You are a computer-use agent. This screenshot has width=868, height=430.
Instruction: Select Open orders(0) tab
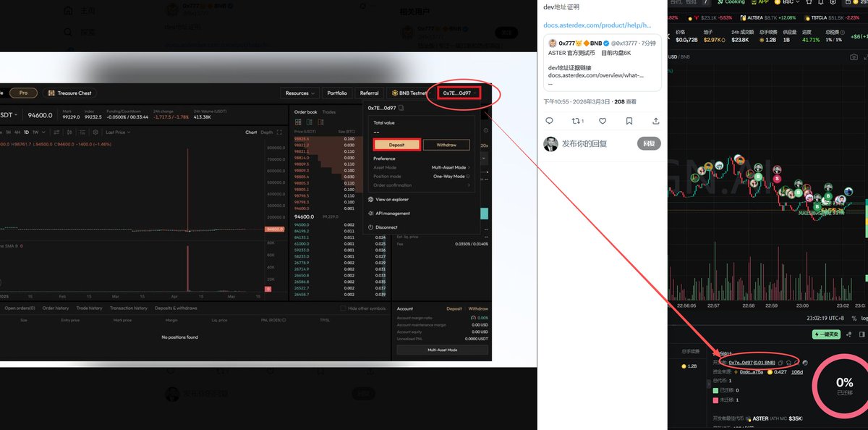click(20, 308)
